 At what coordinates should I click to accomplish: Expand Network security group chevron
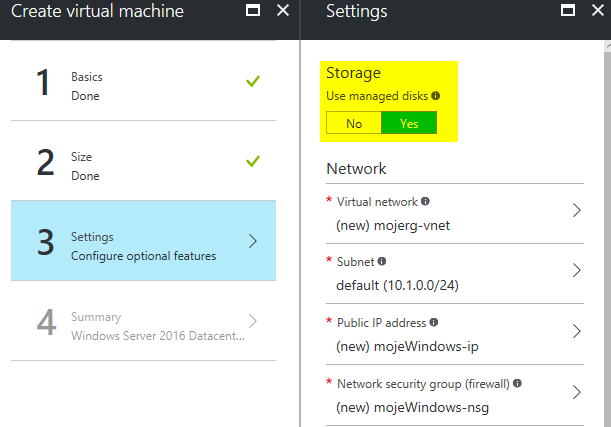coord(576,392)
